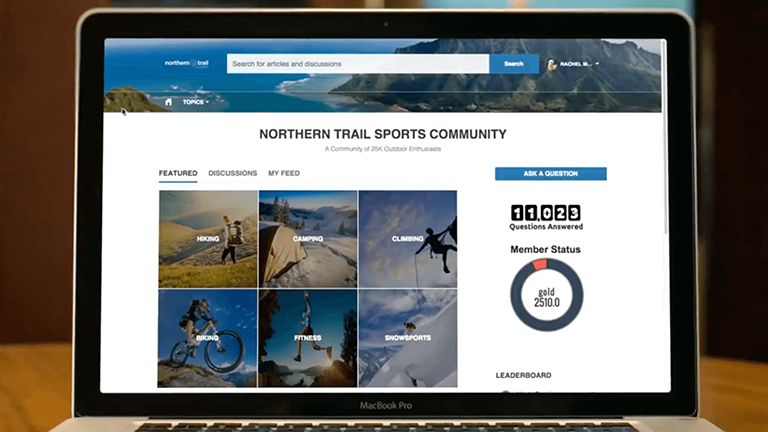Open Rachel's profile avatar
This screenshot has height=432, width=768.
click(551, 64)
